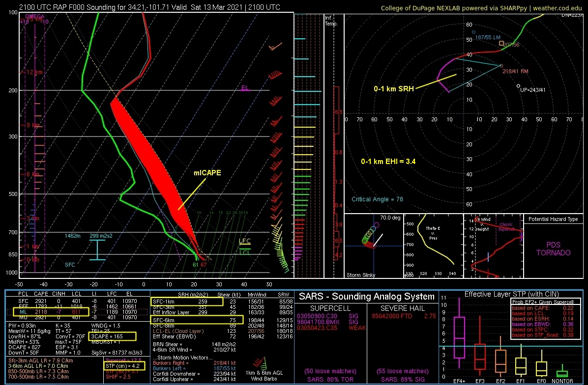
Task: Click the SARS Supercell analog header
Action: [x=330, y=308]
